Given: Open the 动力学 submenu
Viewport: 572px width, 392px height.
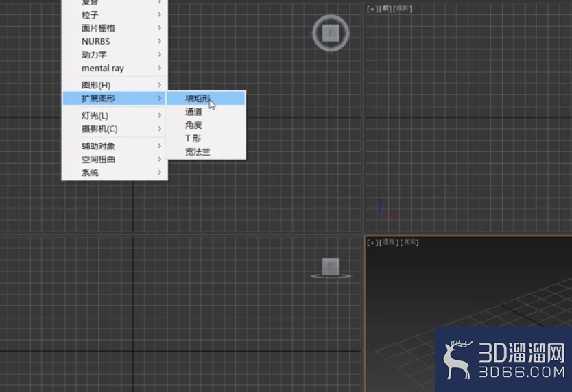Looking at the screenshot, I should (115, 55).
